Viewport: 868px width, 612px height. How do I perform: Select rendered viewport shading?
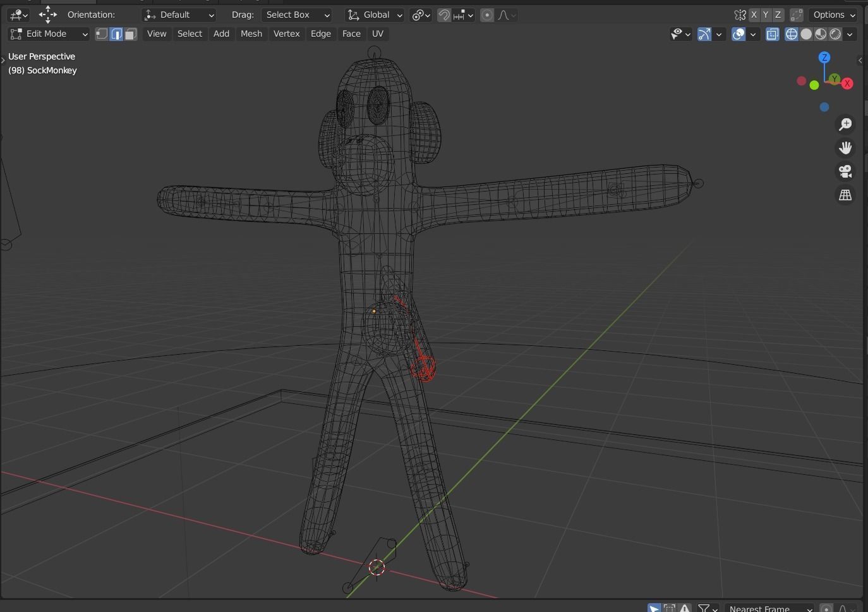point(835,34)
